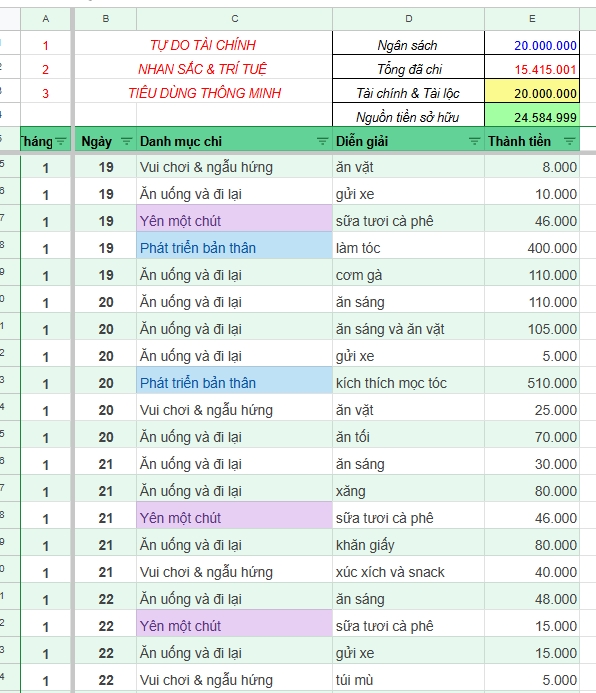Select the Tổng đã chi value 15.415.001

tap(532, 67)
